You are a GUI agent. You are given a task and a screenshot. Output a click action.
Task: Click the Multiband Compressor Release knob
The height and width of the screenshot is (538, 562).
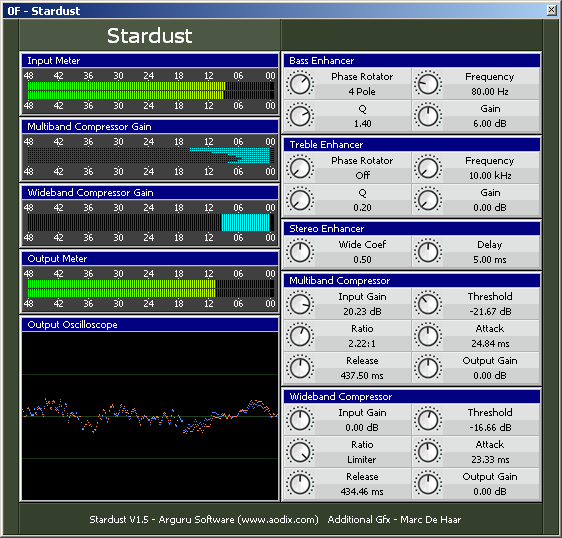[300, 368]
